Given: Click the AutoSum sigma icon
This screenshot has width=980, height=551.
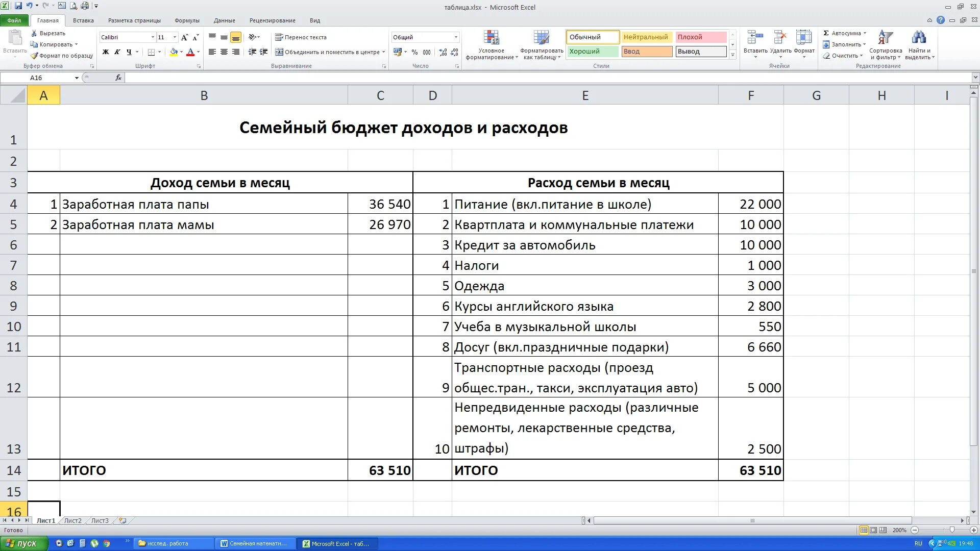Looking at the screenshot, I should tap(826, 33).
